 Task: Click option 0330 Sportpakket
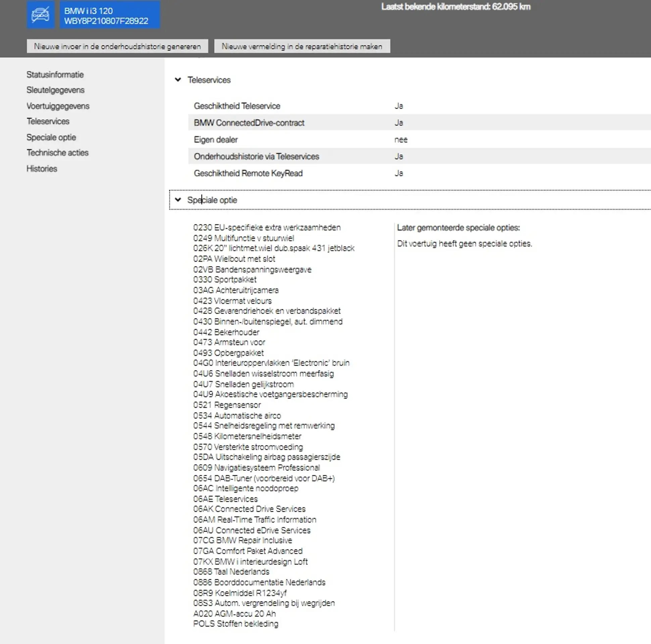tap(225, 279)
